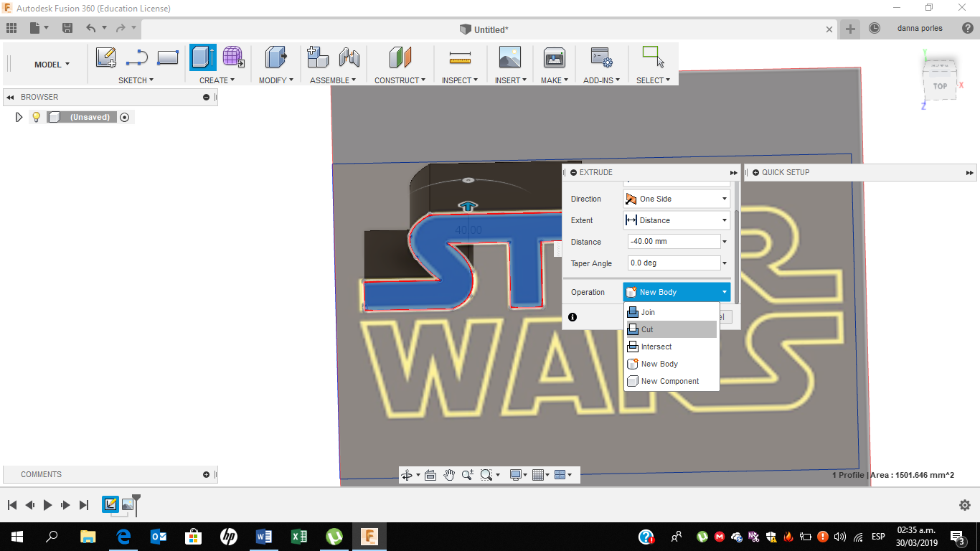Expand the QUICK SETUP panel arrows
The height and width of the screenshot is (551, 980).
click(970, 173)
